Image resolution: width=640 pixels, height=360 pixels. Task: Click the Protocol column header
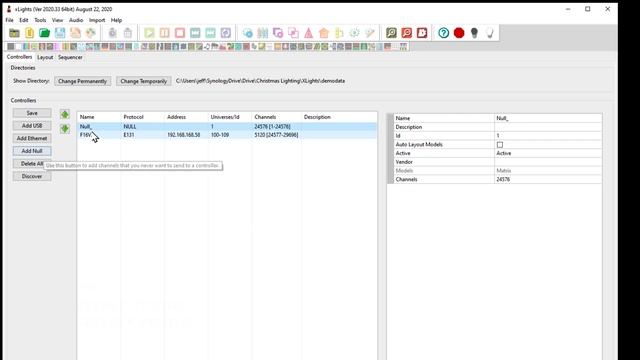(x=133, y=117)
